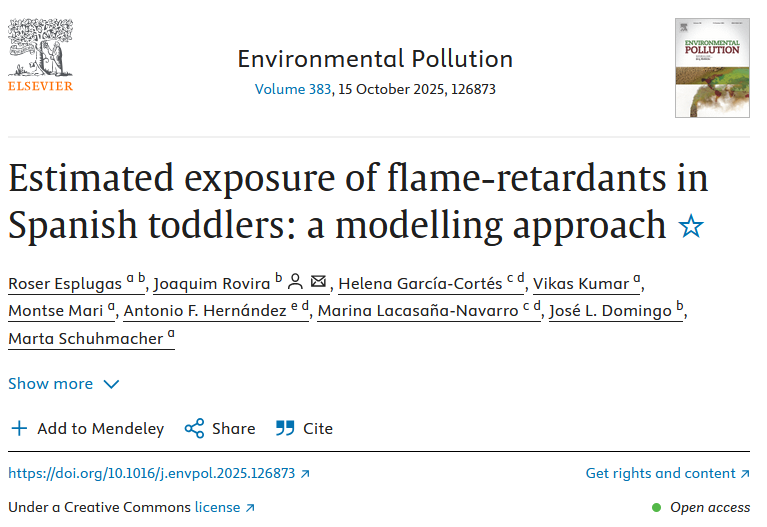
Task: Click Joaquim Rovira's author profile person icon
Action: tap(295, 282)
